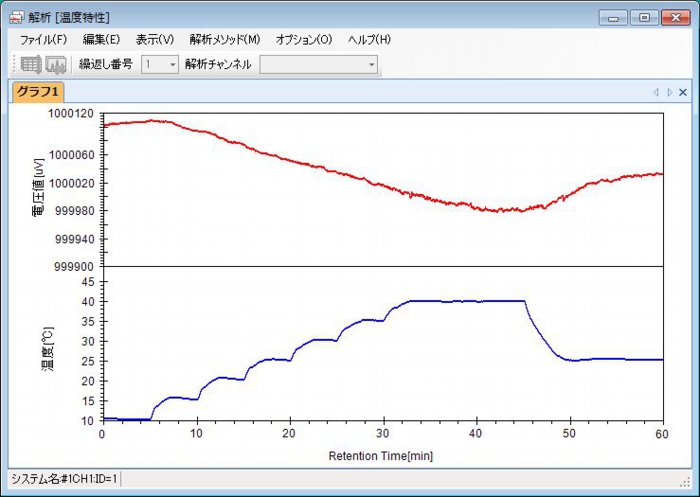Select the グラフ1 tab
This screenshot has height=497, width=700.
coord(38,92)
